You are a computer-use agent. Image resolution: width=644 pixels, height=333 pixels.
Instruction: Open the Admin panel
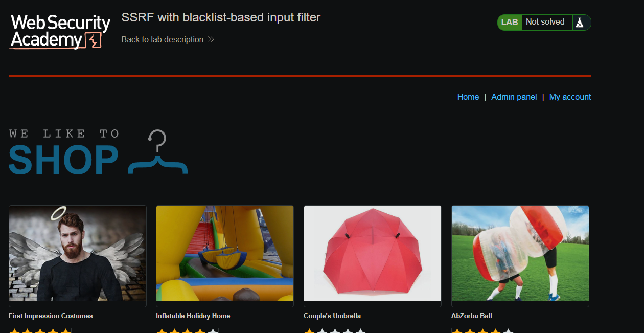[x=514, y=97]
